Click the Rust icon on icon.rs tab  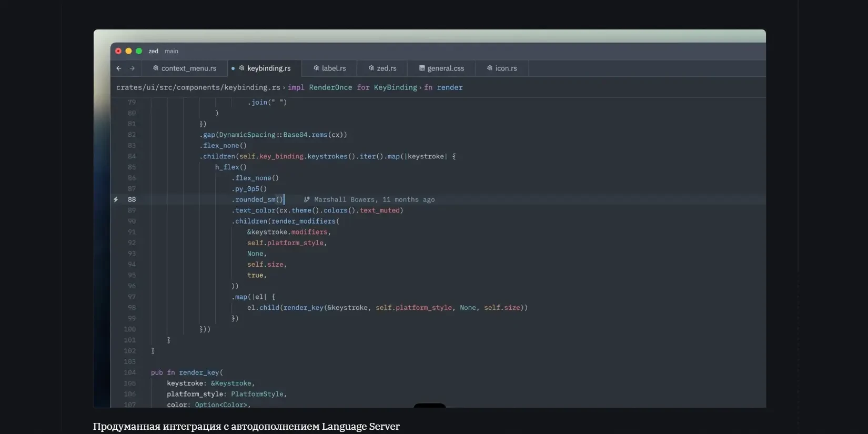[x=490, y=68]
